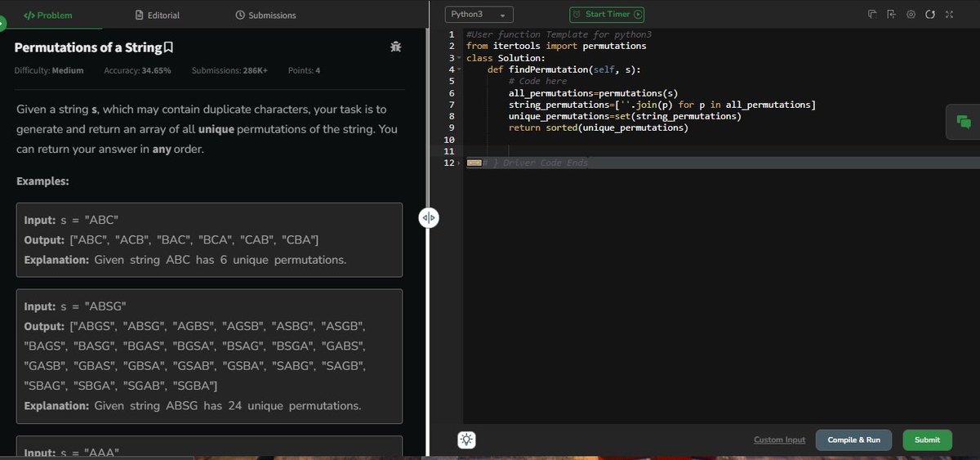Click the 'Difficulty: Medium' label
The image size is (980, 460).
tap(49, 70)
